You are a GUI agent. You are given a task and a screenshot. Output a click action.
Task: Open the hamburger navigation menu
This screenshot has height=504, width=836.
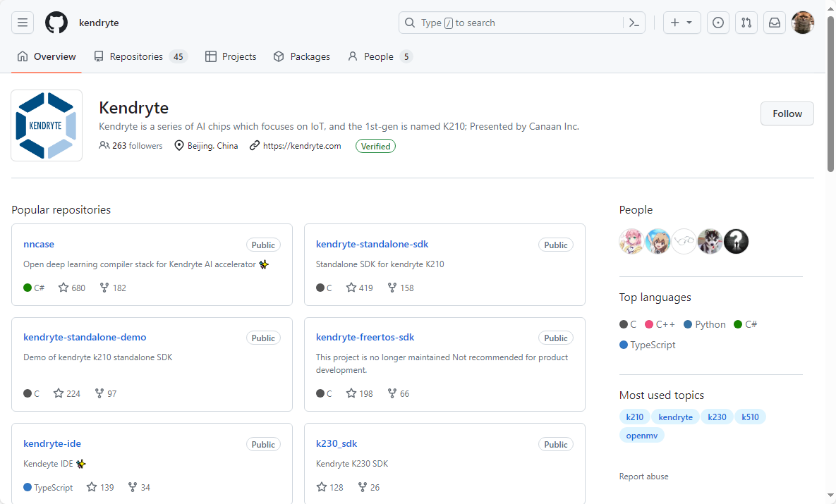click(x=23, y=23)
